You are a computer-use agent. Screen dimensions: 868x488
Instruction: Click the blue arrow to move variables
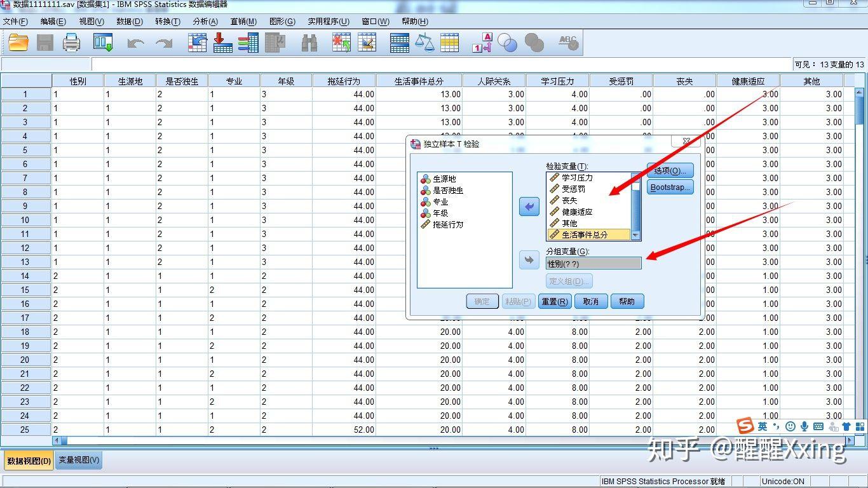529,206
